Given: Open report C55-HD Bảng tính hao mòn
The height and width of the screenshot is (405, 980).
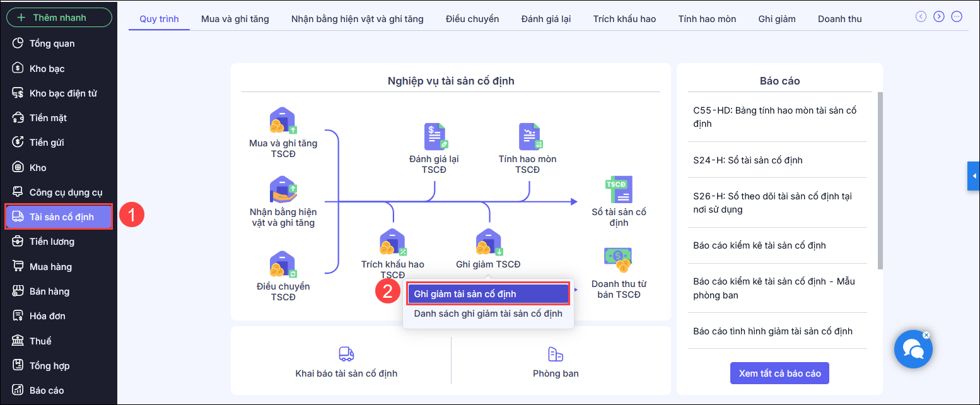Looking at the screenshot, I should pyautogui.click(x=778, y=117).
